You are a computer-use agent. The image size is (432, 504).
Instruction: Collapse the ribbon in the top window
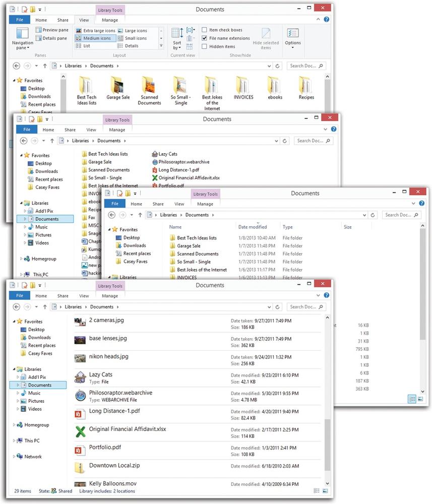pyautogui.click(x=318, y=20)
